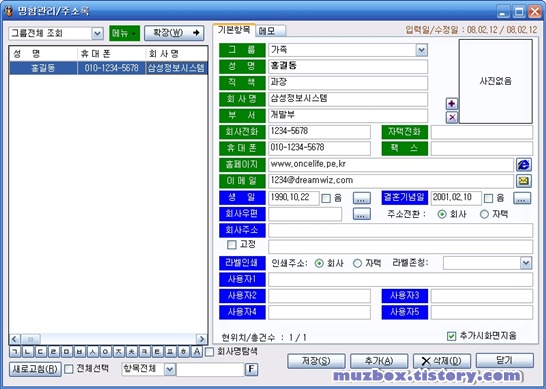Click the ㅌ consonant index button

157,352
